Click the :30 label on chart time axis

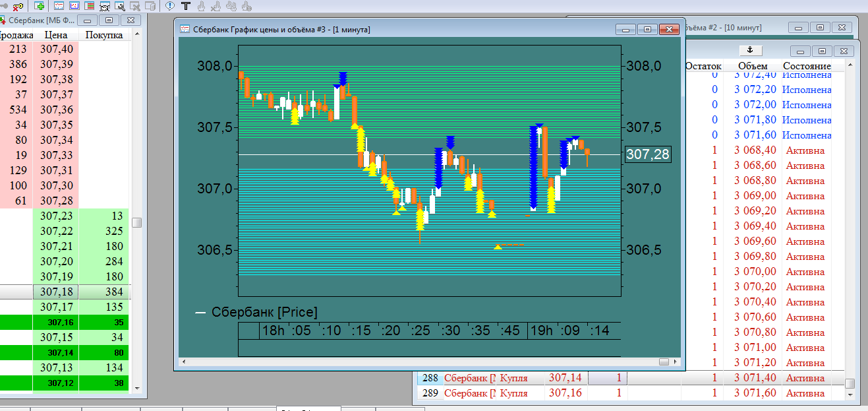(x=451, y=331)
